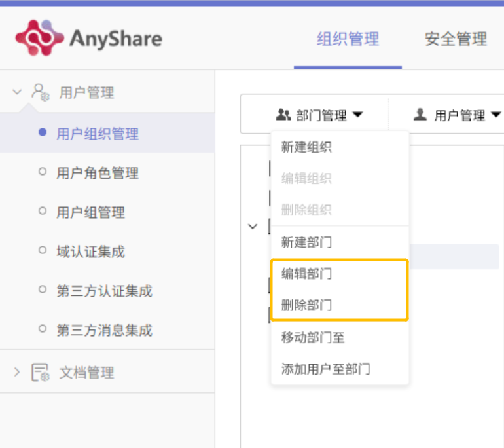504x448 pixels.
Task: Expand the 文档管理 sidebar section
Action: [x=17, y=372]
